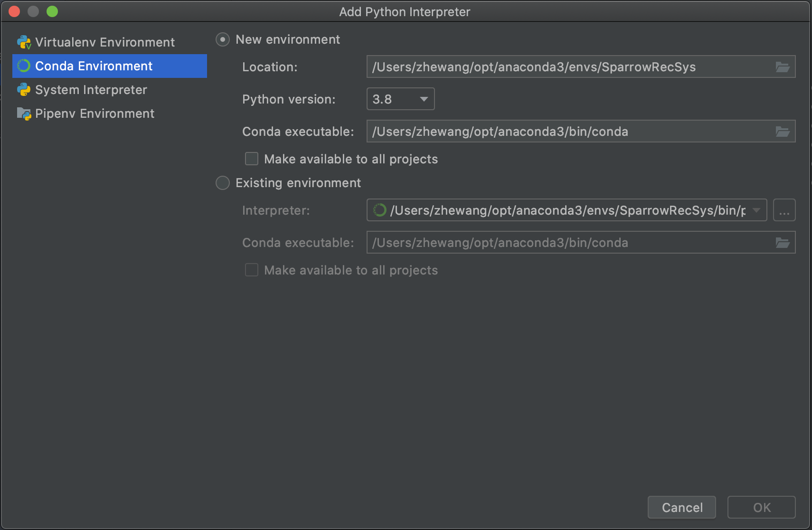
Task: Click the Conda Environment green circle icon
Action: [24, 66]
